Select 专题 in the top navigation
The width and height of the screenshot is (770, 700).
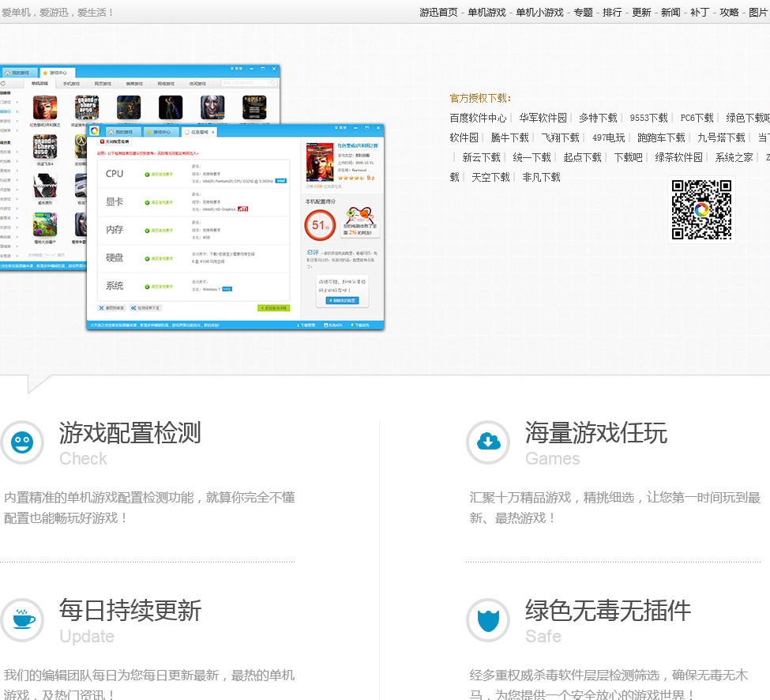pyautogui.click(x=584, y=13)
